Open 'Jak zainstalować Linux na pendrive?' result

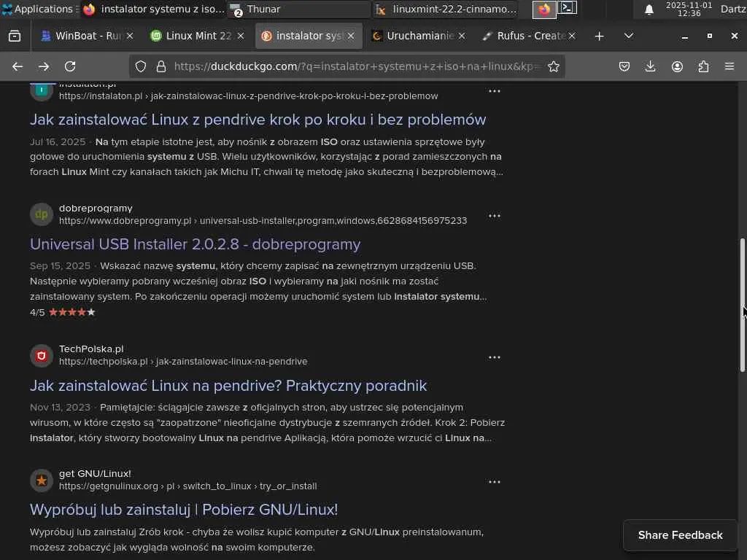[x=228, y=386]
